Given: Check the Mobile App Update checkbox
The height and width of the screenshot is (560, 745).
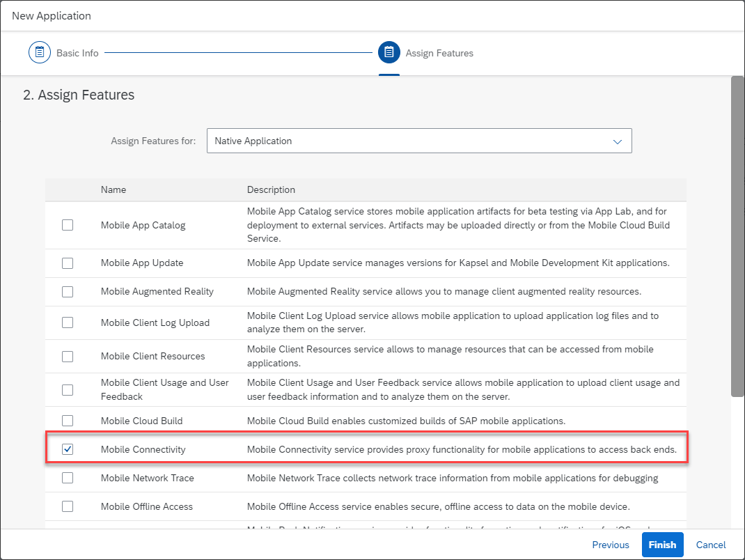Looking at the screenshot, I should point(68,263).
